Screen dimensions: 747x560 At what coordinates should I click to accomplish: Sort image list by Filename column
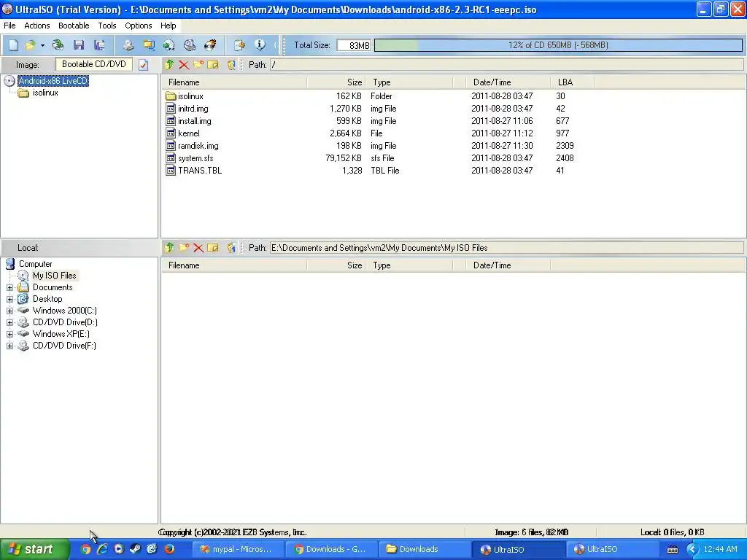(x=234, y=82)
